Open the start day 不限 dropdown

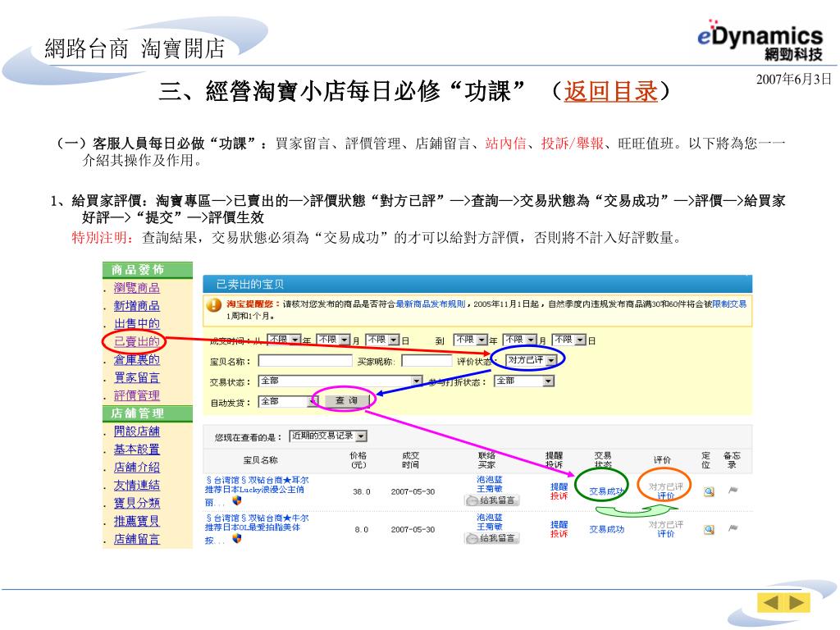pyautogui.click(x=382, y=340)
